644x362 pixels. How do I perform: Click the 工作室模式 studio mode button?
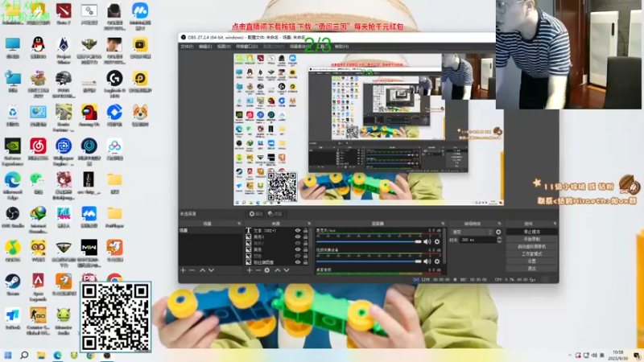coord(532,253)
